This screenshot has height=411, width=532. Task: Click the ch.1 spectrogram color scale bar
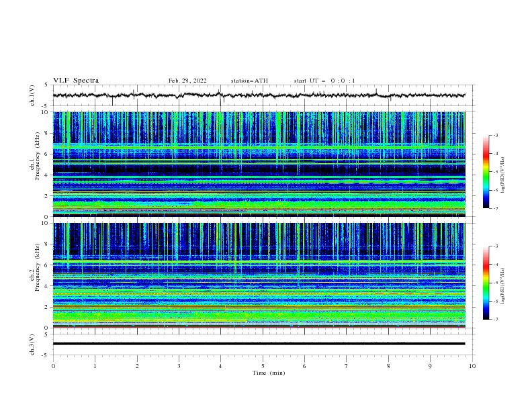click(486, 172)
